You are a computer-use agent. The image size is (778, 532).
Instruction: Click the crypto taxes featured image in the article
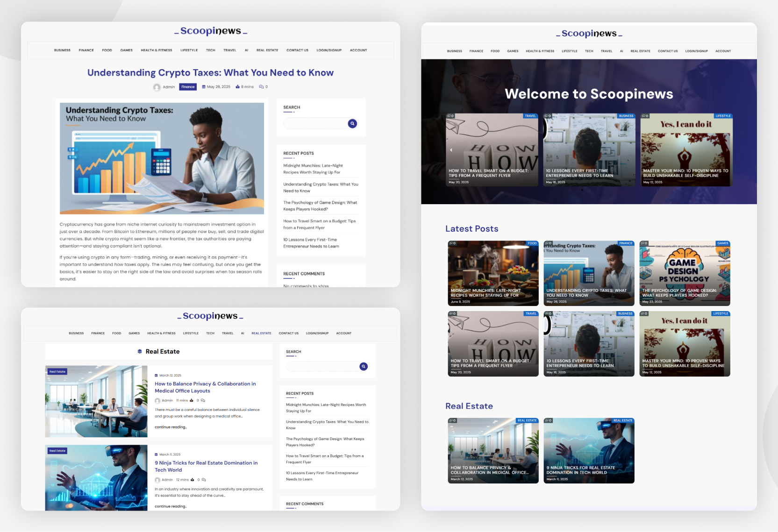[162, 158]
